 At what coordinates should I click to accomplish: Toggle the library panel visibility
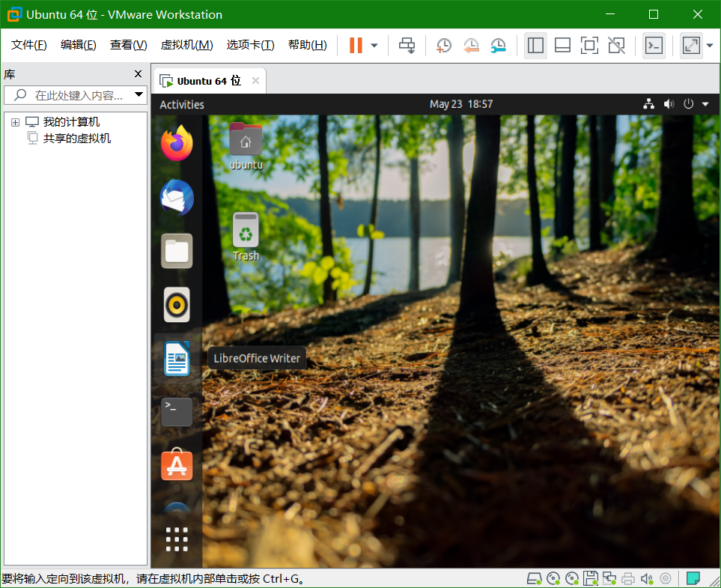click(535, 45)
